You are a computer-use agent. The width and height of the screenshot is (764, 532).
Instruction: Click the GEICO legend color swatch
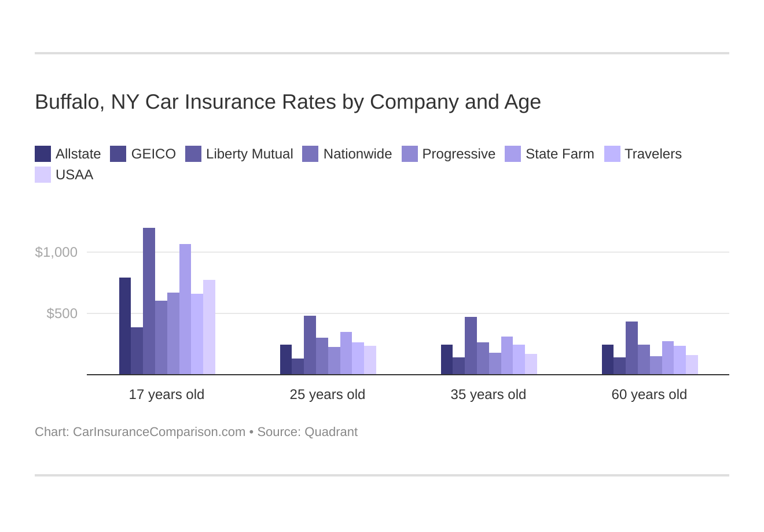(118, 154)
